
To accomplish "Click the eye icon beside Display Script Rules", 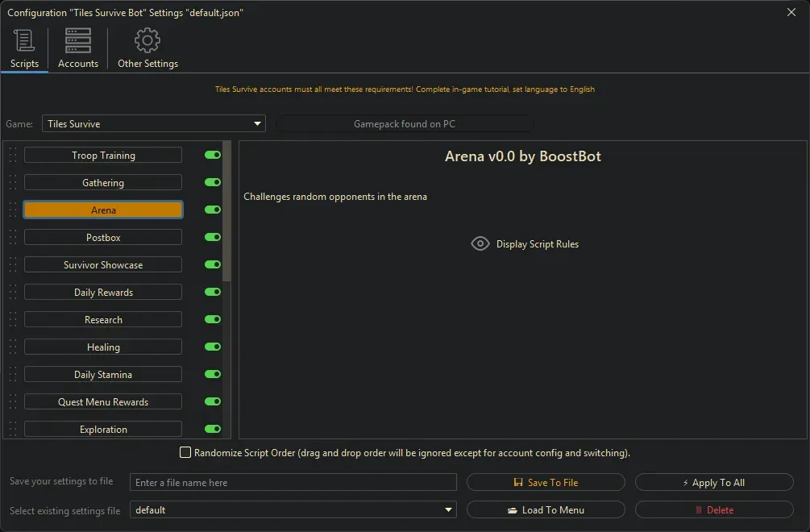I will click(x=480, y=243).
